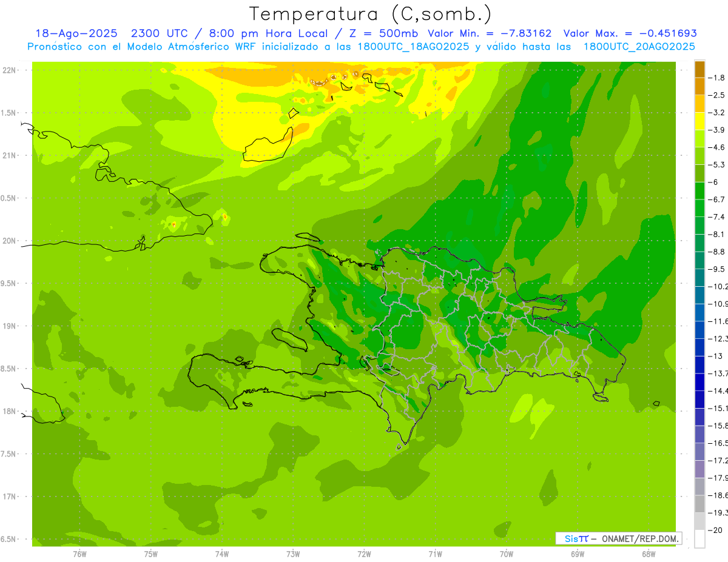This screenshot has width=728, height=562.
Task: Click the 'Valor Min. = -7.83162' text
Action: (x=490, y=33)
